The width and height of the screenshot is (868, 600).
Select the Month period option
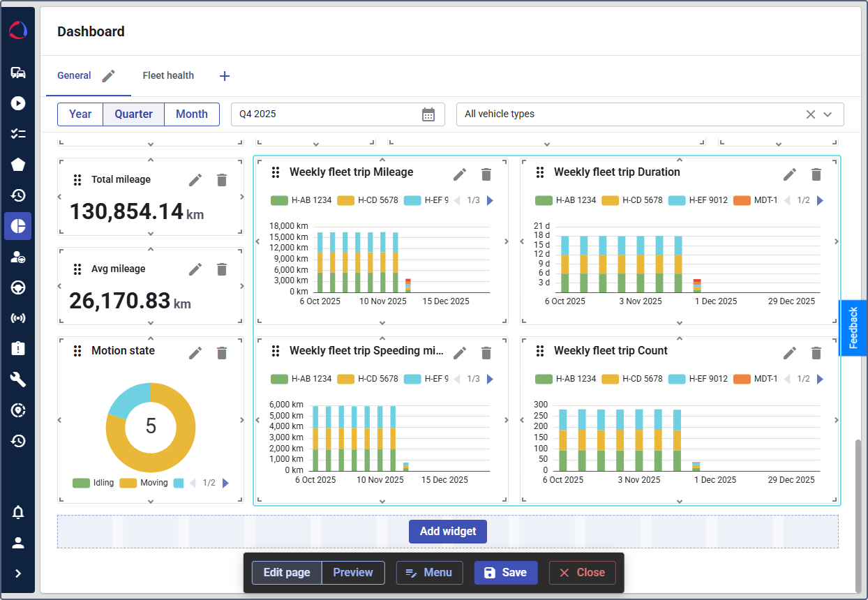[191, 114]
